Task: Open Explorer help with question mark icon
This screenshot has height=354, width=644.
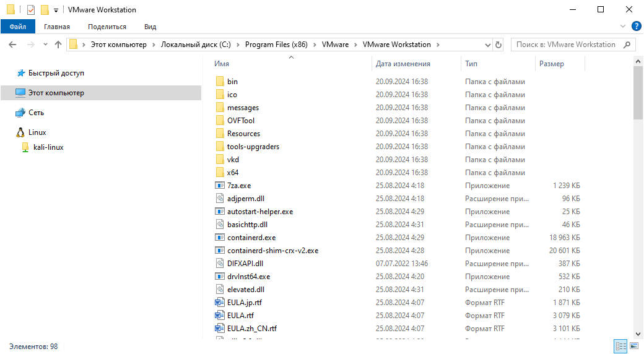Action: (x=636, y=26)
